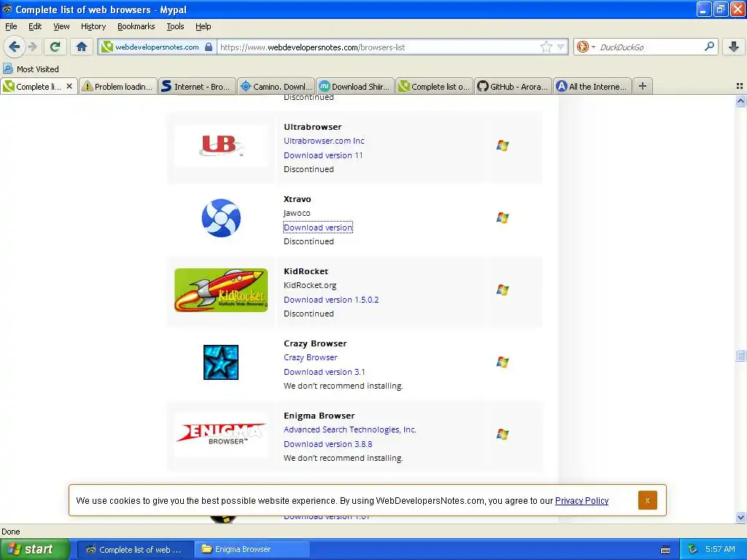Click the scrollbar up arrow
Viewport: 747px width, 560px height.
pyautogui.click(x=740, y=101)
